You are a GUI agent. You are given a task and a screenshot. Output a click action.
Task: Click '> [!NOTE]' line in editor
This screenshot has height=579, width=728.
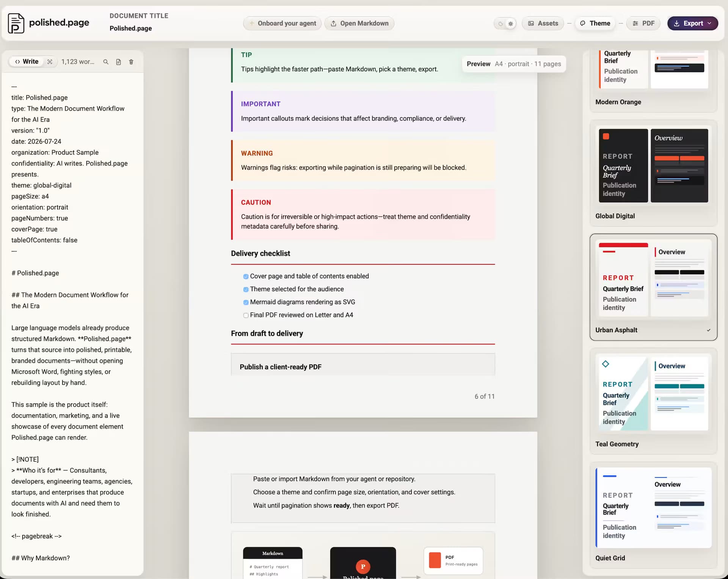coord(25,459)
